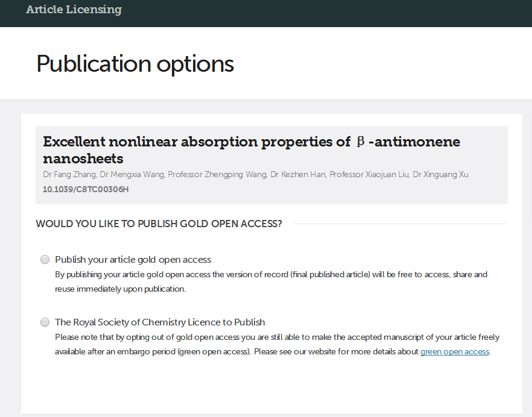Open the green open access link
The height and width of the screenshot is (417, 532).
coord(455,351)
